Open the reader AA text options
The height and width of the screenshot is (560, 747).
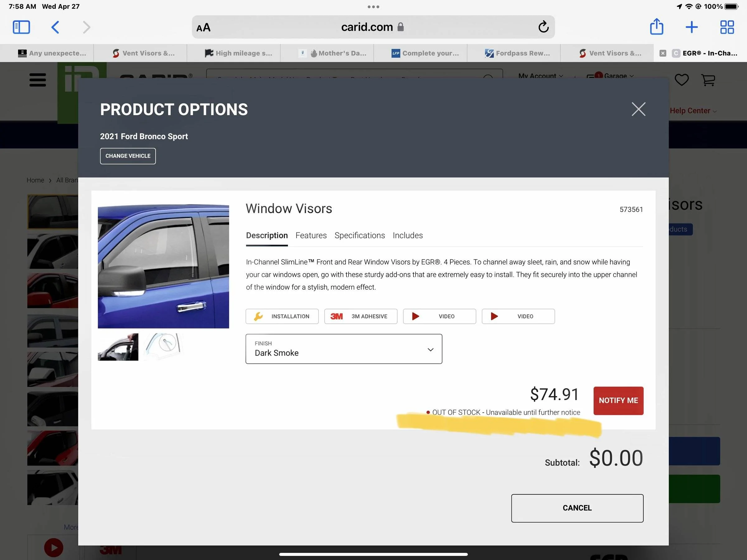coord(203,28)
